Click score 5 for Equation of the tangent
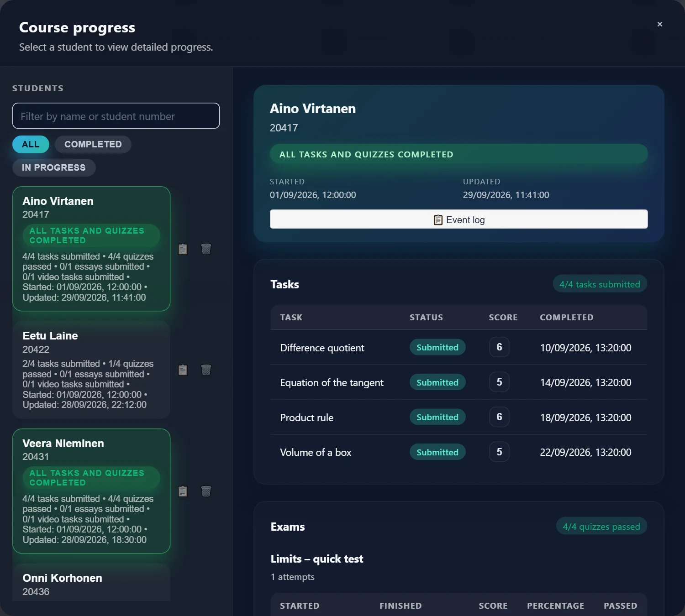Image resolution: width=685 pixels, height=616 pixels. point(499,382)
